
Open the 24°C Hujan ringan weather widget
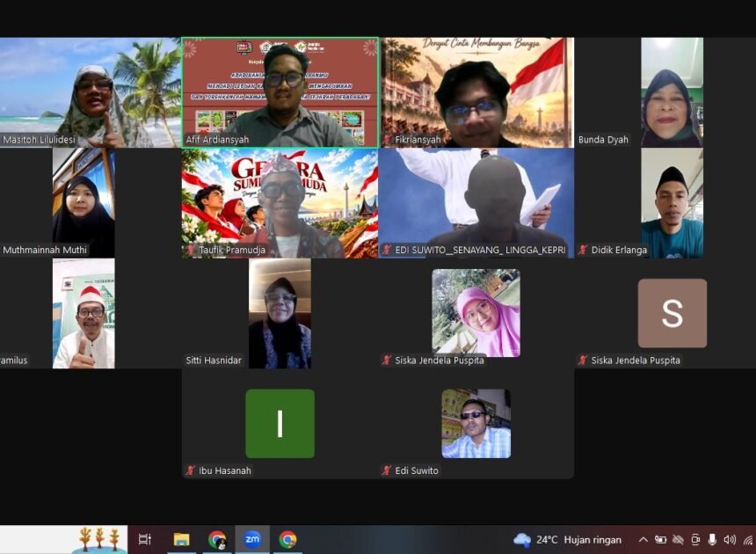567,540
